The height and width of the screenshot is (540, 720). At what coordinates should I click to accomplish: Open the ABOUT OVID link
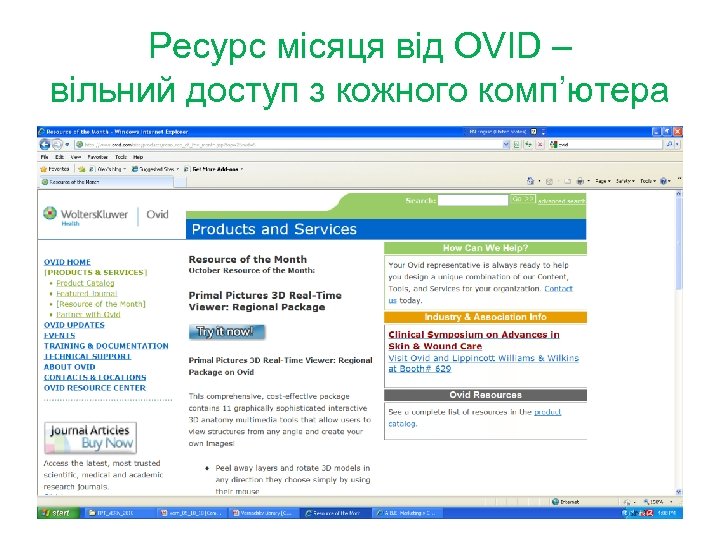click(x=69, y=367)
